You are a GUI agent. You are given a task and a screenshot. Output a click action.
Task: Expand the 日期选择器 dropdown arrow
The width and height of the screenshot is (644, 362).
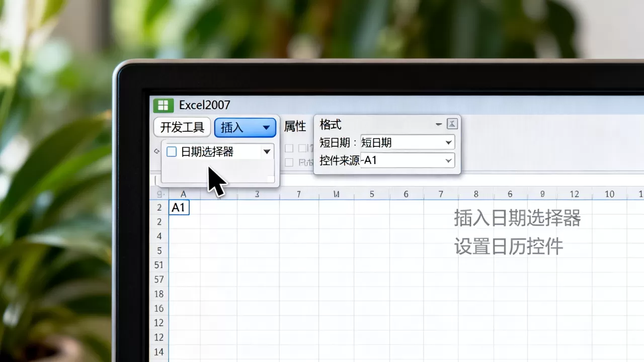[267, 151]
